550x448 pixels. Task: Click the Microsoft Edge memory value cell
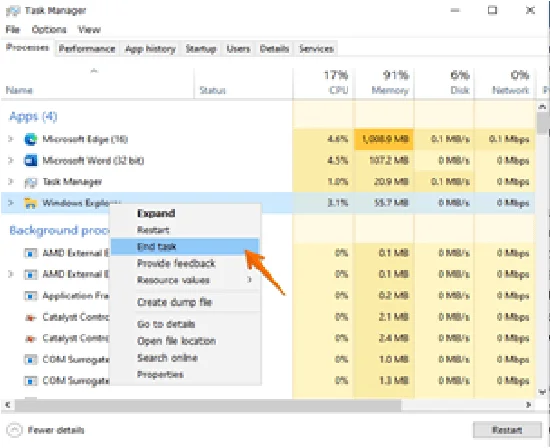(x=384, y=139)
